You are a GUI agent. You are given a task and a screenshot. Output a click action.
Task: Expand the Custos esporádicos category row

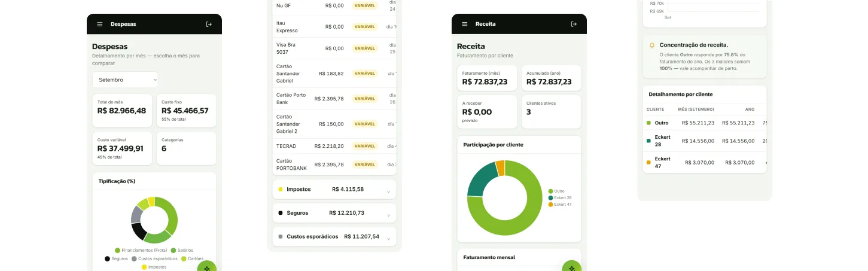point(334,236)
